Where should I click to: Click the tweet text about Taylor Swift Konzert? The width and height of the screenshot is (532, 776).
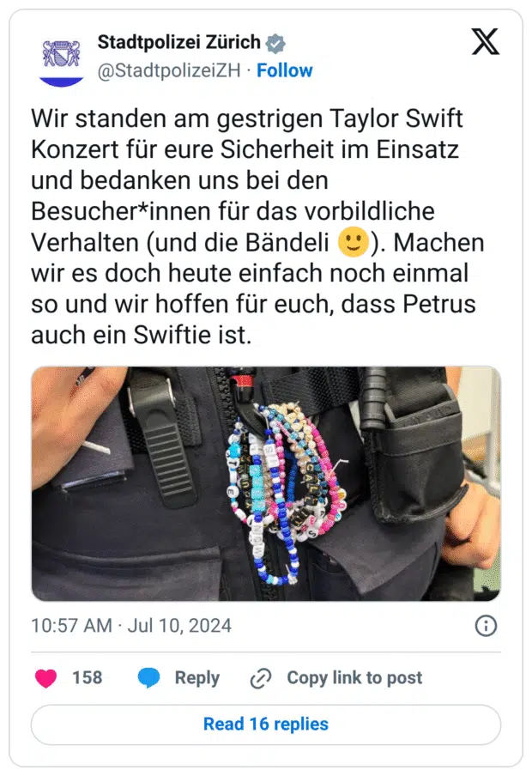(x=257, y=227)
